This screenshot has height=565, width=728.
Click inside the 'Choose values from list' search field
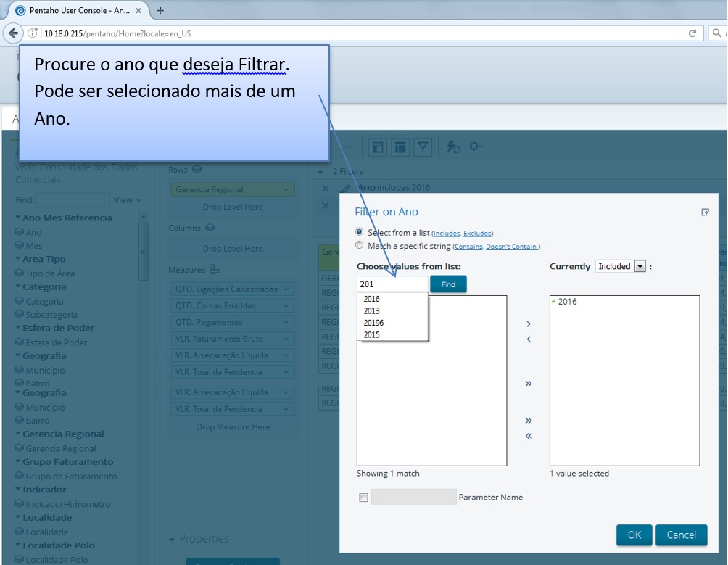pyautogui.click(x=392, y=284)
